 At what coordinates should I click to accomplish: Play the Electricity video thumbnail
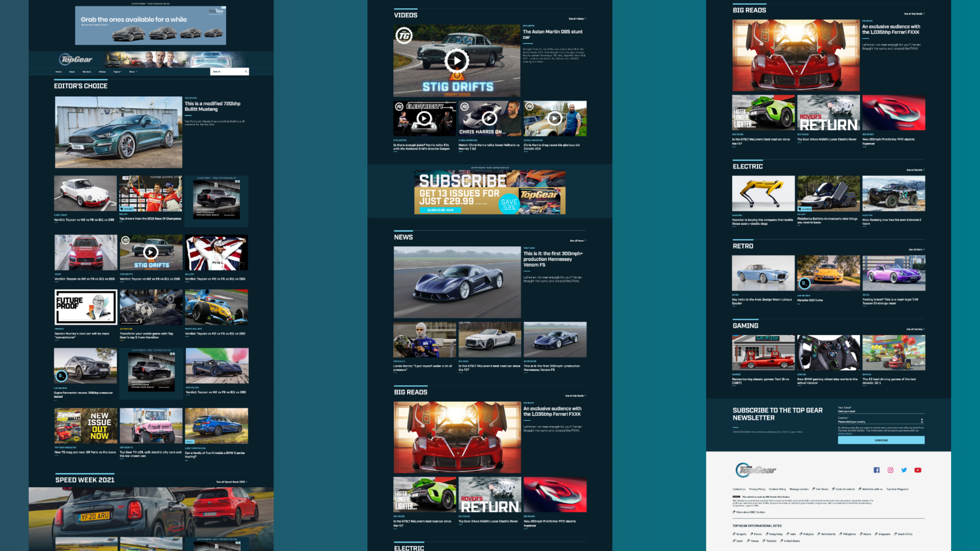(424, 118)
